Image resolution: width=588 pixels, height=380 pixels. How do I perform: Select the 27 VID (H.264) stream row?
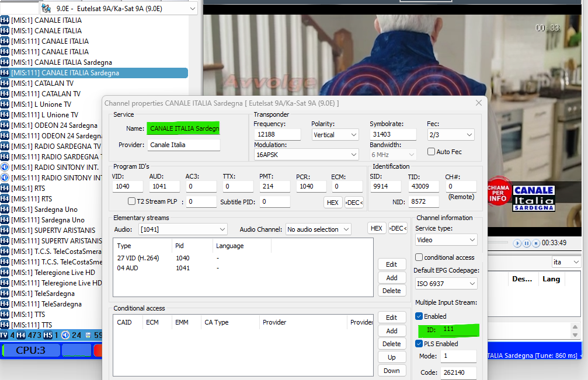tap(243, 258)
